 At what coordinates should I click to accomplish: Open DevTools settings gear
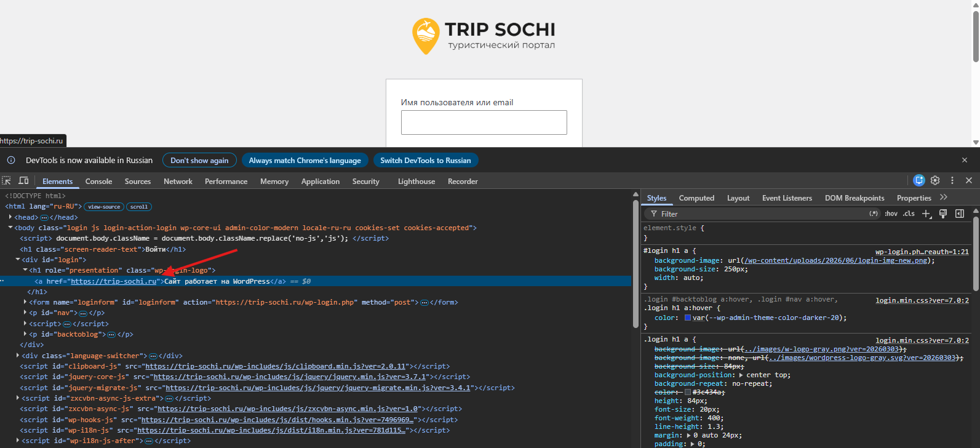(935, 180)
